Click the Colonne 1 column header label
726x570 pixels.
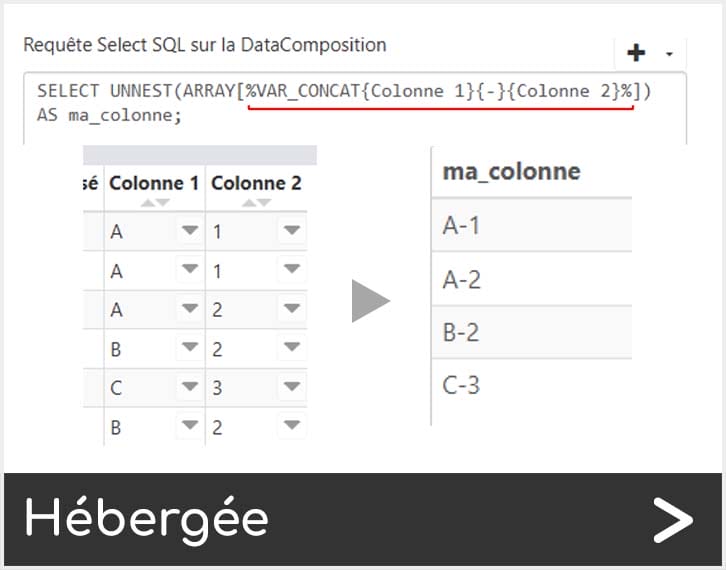(x=154, y=183)
